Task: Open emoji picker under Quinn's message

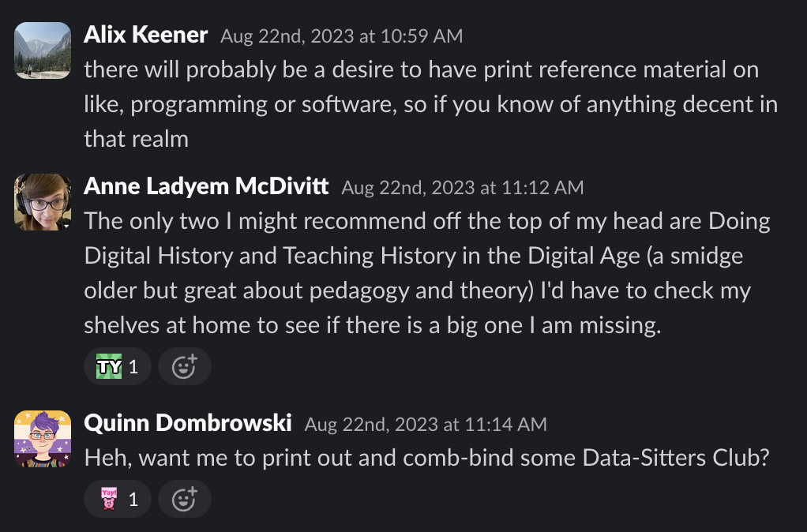Action: point(184,498)
